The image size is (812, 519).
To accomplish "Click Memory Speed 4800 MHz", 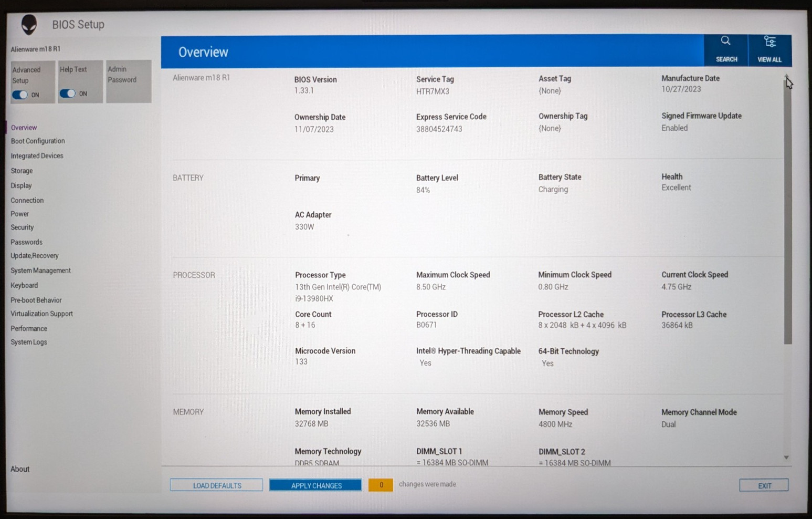I will (555, 424).
